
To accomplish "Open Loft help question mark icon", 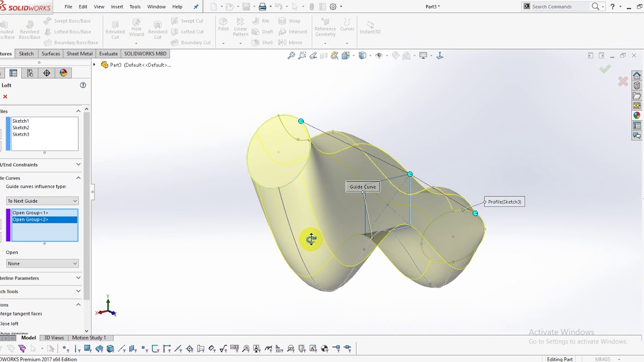I will coord(83,85).
